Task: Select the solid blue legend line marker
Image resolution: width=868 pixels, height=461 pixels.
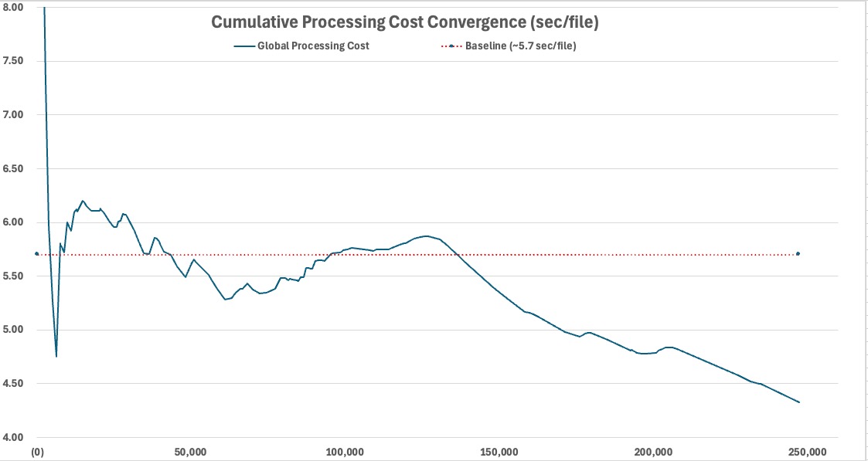Action: tap(243, 46)
